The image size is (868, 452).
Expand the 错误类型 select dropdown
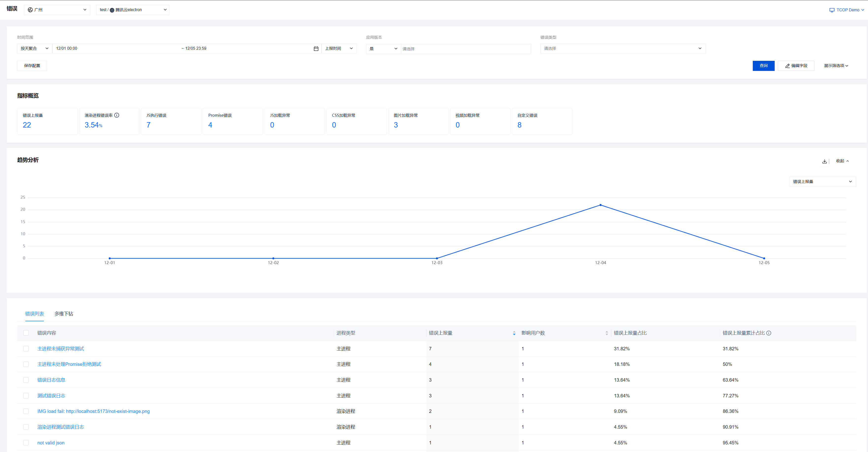622,48
